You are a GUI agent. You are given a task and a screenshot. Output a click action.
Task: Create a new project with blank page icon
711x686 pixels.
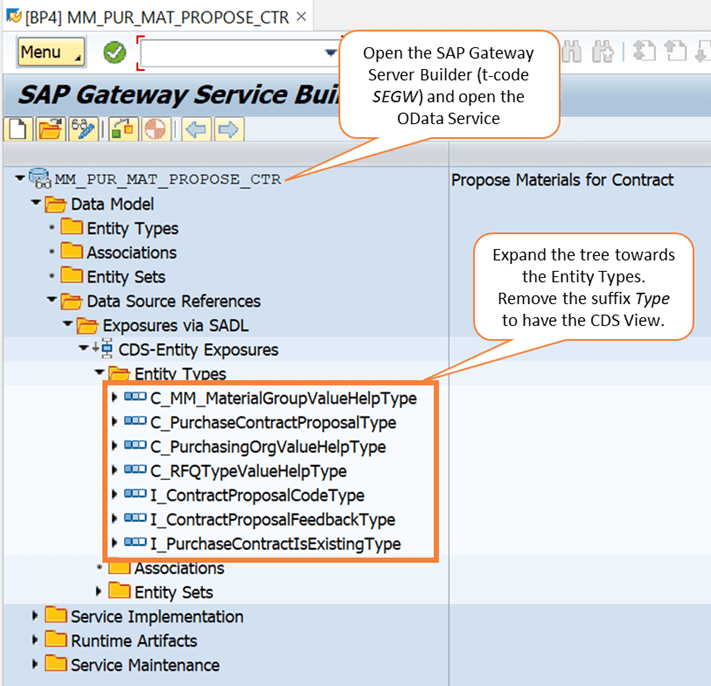(x=18, y=129)
